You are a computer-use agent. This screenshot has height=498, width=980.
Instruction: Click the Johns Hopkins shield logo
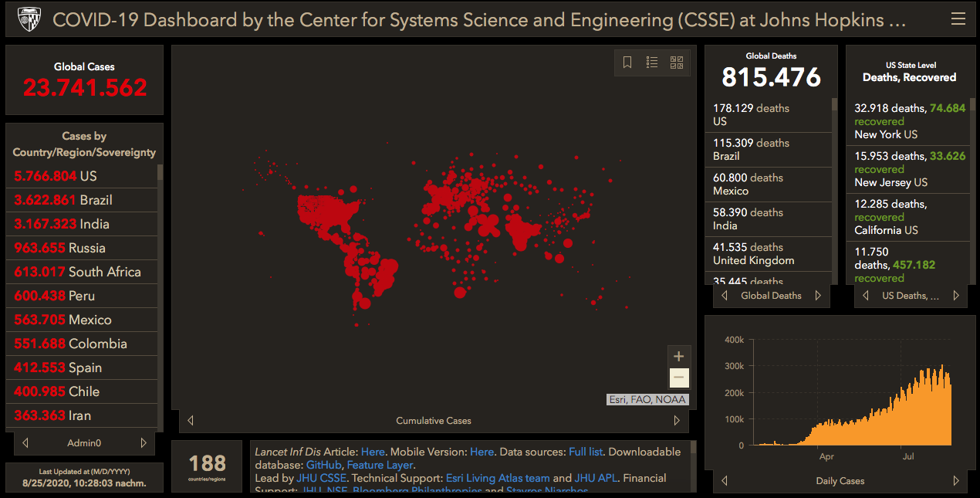coord(28,19)
